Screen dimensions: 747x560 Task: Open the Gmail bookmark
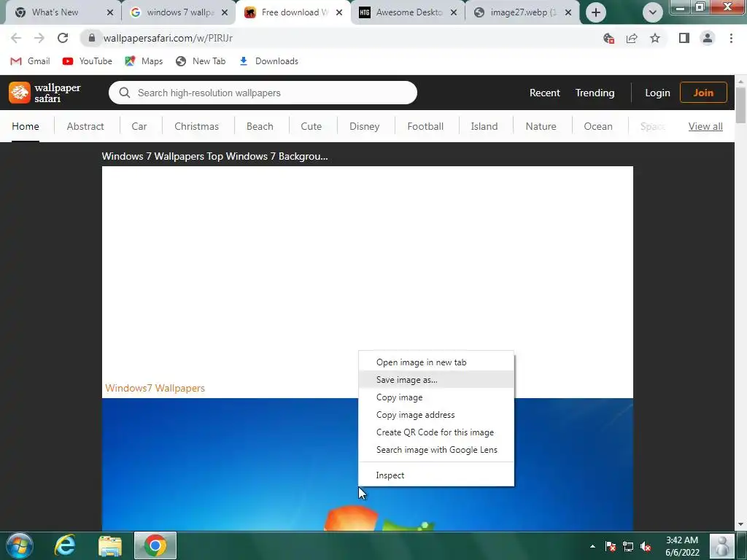click(x=30, y=61)
